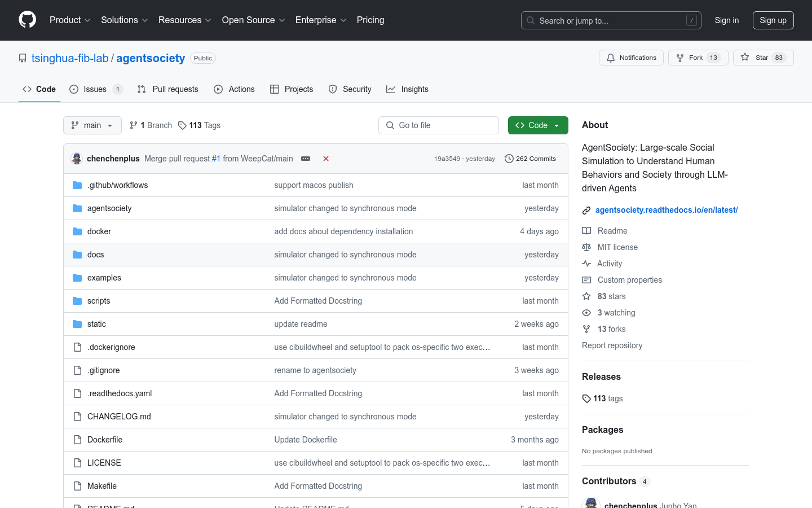Viewport: 812px width, 508px height.
Task: Click the .dockerignore file icon
Action: 77,347
